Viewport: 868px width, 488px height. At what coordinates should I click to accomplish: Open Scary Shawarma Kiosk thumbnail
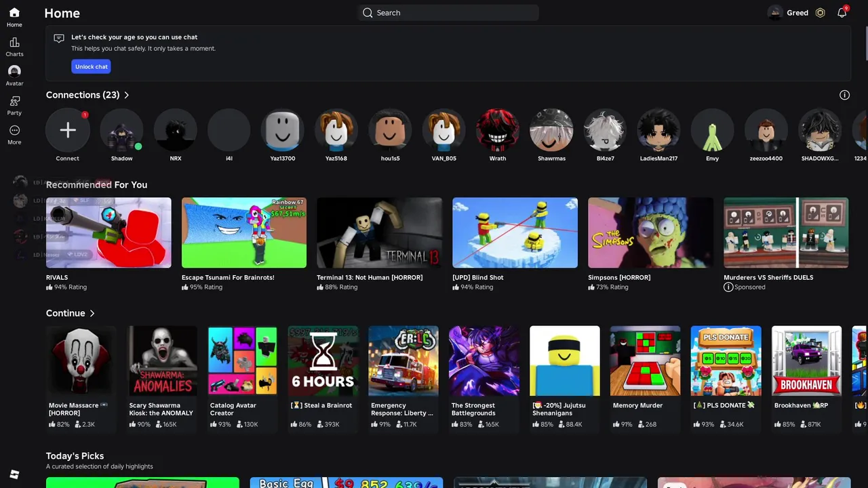tap(162, 361)
